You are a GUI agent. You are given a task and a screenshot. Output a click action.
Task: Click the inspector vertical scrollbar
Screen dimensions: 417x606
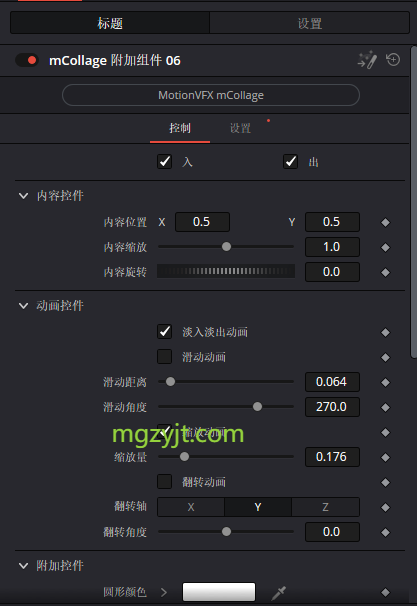414,203
